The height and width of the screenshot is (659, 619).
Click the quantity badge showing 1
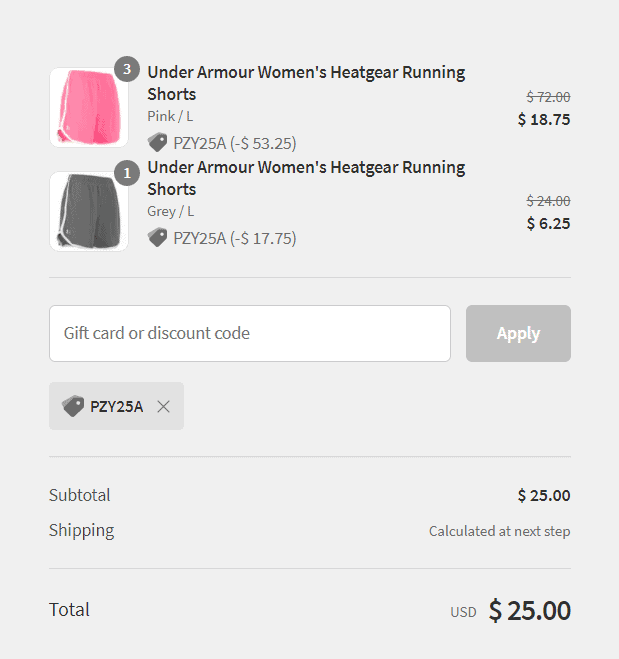click(x=127, y=173)
